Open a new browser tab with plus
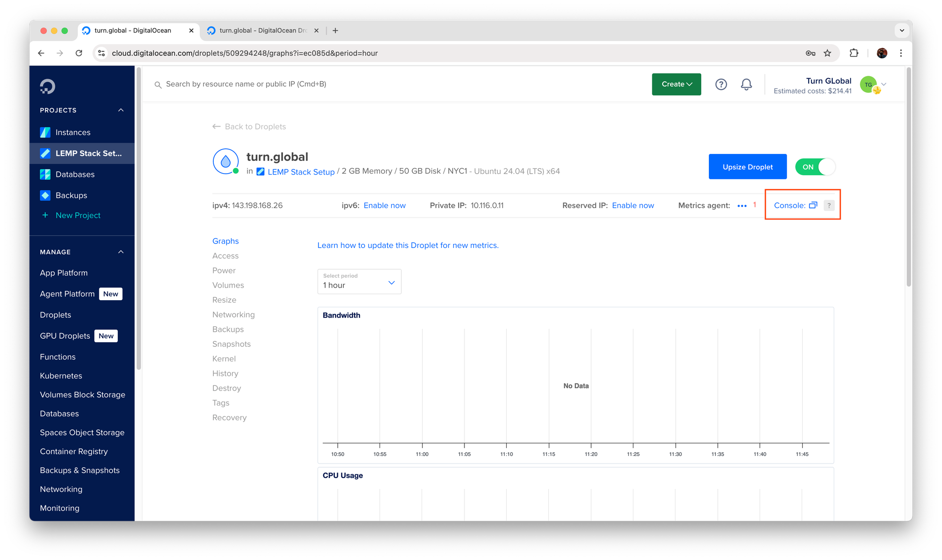 point(335,31)
